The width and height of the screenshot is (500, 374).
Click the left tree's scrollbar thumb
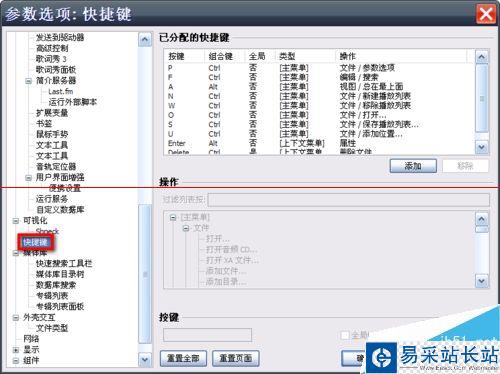pos(145,274)
